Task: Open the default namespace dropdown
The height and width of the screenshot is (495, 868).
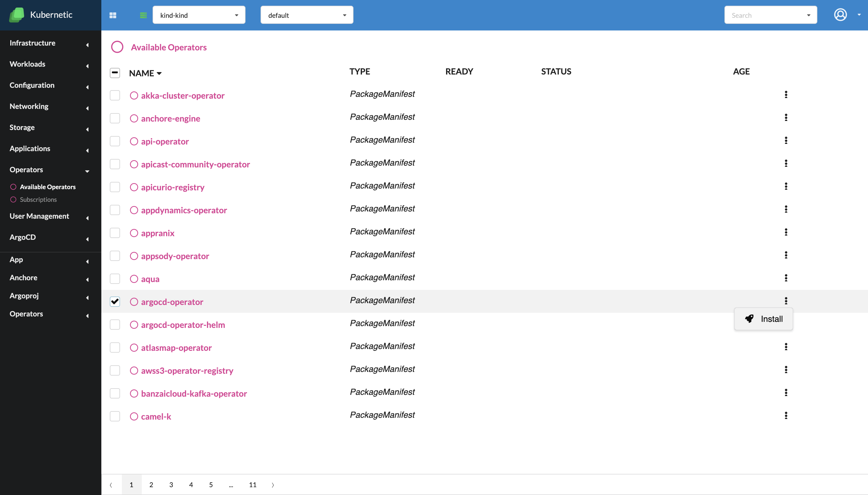Action: [x=307, y=15]
